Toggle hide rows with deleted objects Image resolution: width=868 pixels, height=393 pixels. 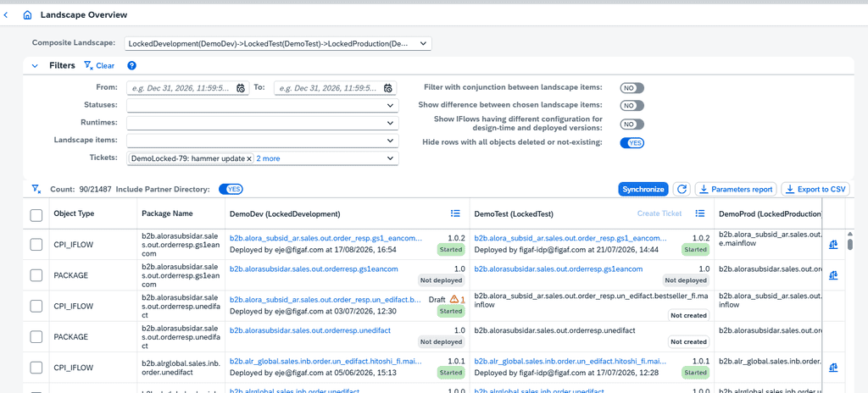[632, 143]
